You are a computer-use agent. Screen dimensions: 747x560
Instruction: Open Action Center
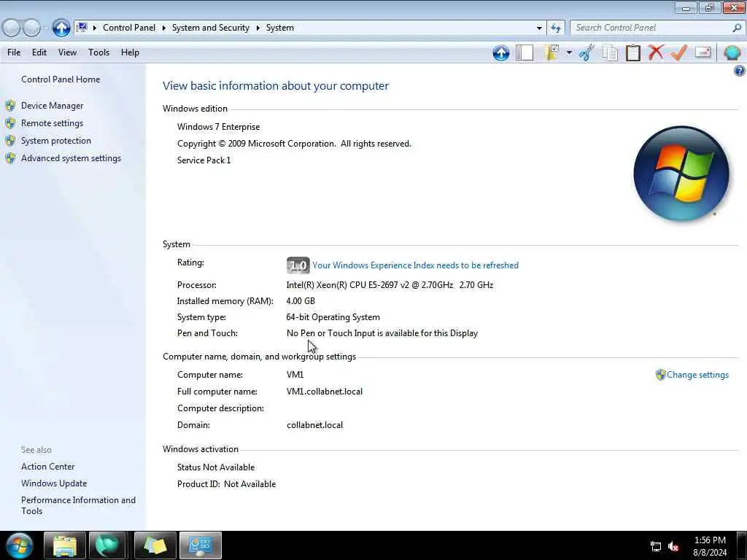(x=47, y=467)
